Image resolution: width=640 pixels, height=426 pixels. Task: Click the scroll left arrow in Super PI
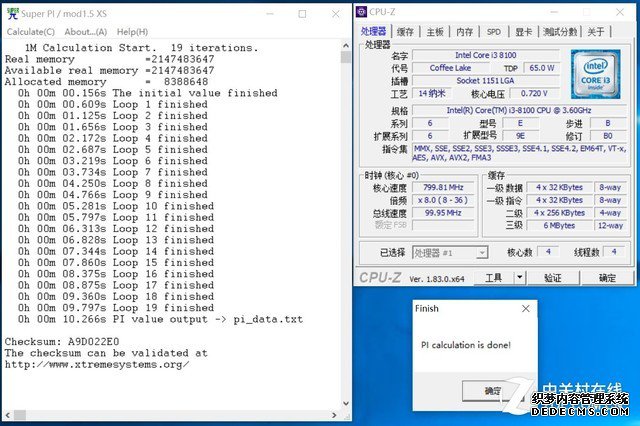click(7, 415)
